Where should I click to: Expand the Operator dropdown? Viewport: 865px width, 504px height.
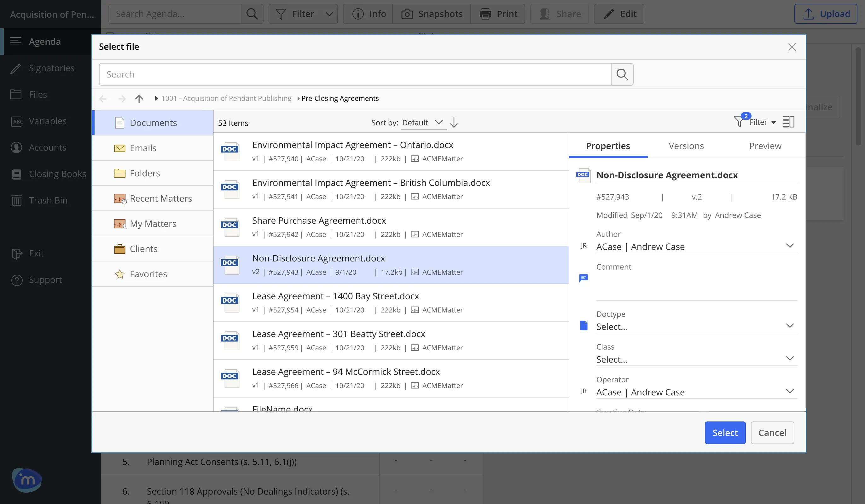[790, 391]
